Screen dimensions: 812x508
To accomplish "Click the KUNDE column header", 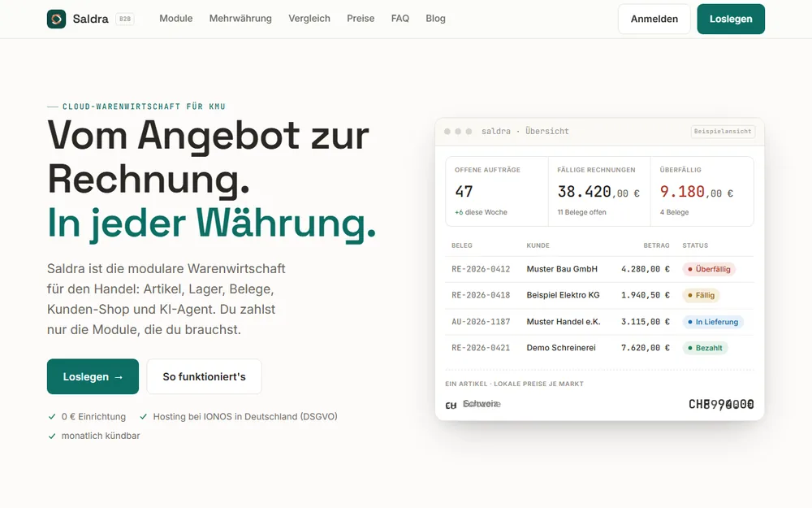I will coord(538,245).
